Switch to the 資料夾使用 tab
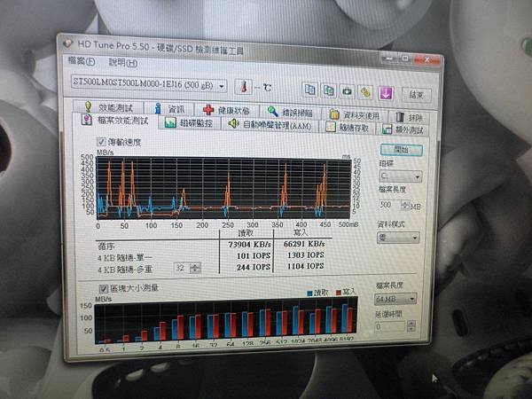 pyautogui.click(x=354, y=115)
